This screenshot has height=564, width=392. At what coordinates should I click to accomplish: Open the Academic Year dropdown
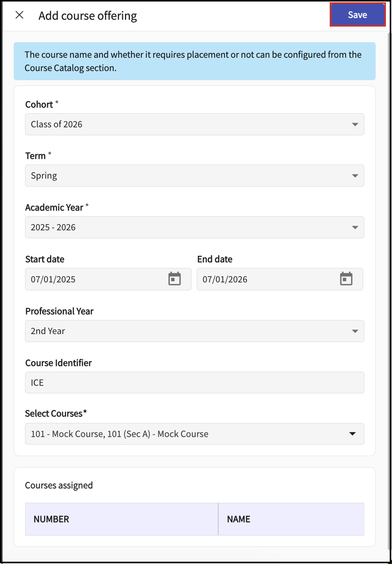[194, 227]
